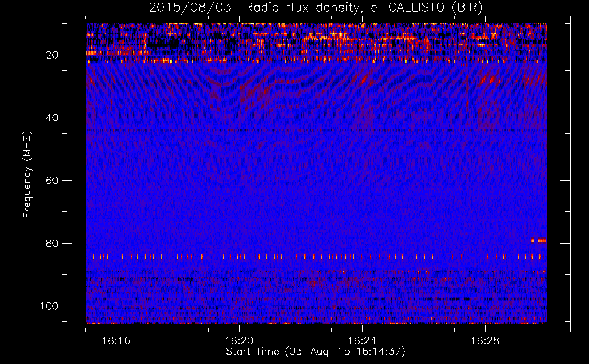Click the '80' frequency tick label

coord(52,244)
